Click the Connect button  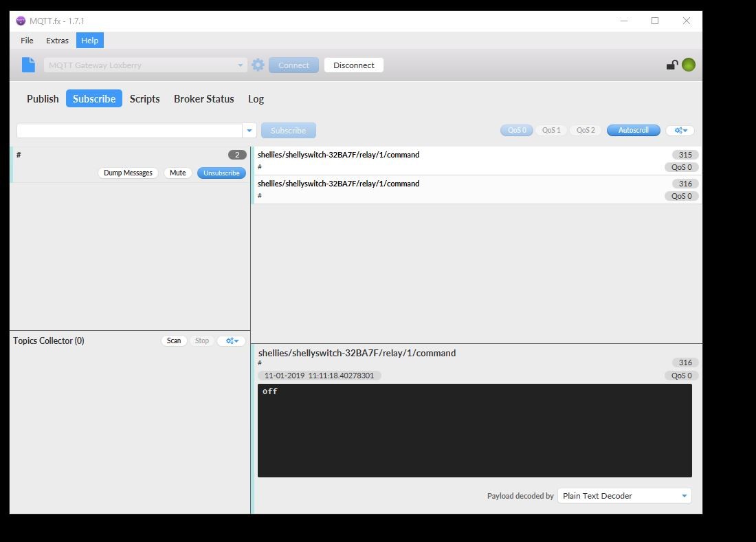pos(293,65)
